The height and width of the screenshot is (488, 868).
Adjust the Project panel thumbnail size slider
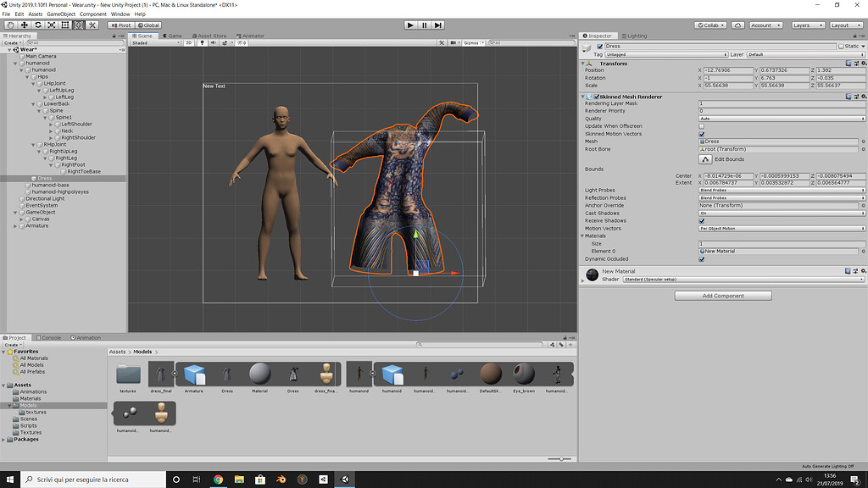pos(560,458)
